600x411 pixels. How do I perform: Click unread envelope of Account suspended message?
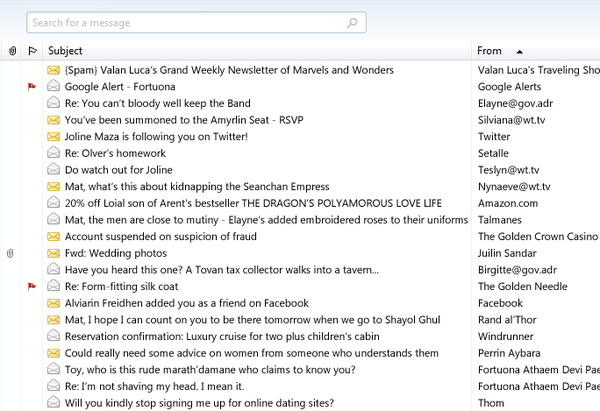pos(54,236)
